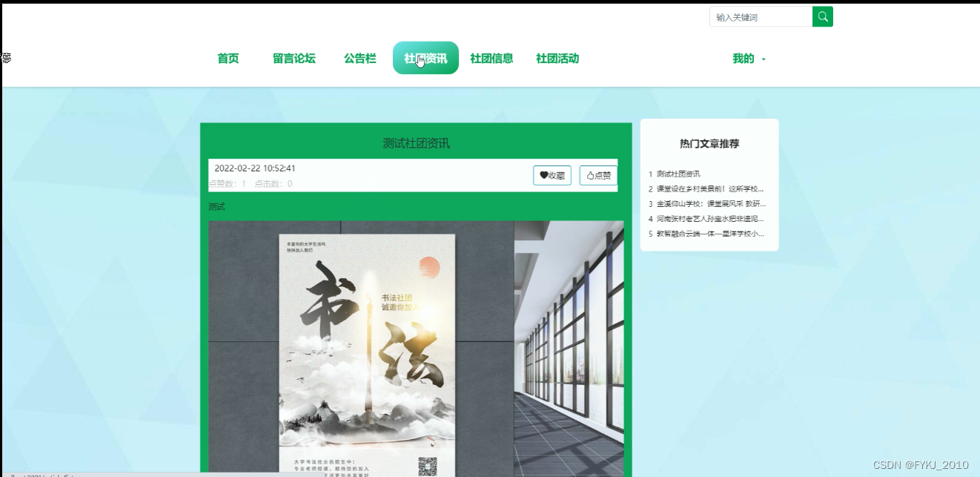The height and width of the screenshot is (477, 980).
Task: Go to 留言论坛 in the nav bar
Action: [x=294, y=59]
